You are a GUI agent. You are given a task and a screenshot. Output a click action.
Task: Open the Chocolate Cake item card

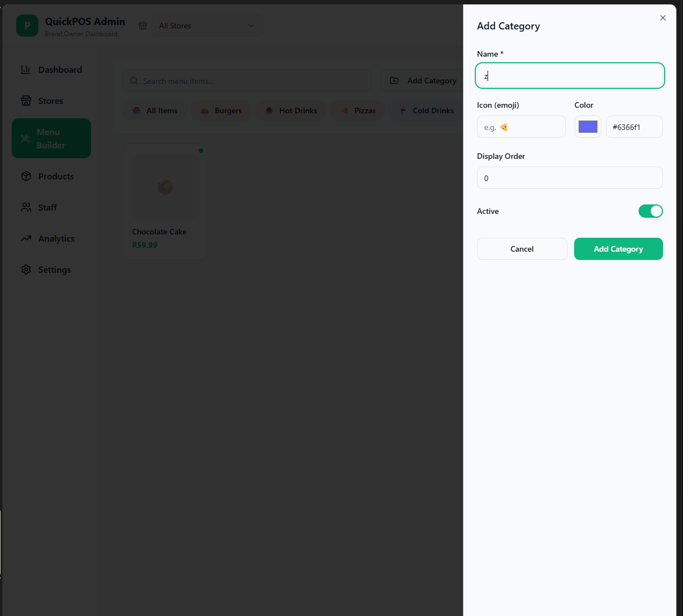(x=165, y=201)
